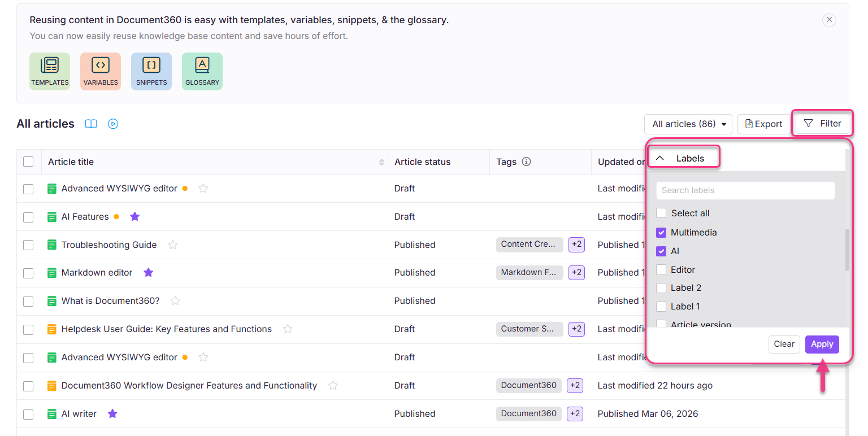This screenshot has width=868, height=436.
Task: Star the Troubleshooting Guide article
Action: 172,245
